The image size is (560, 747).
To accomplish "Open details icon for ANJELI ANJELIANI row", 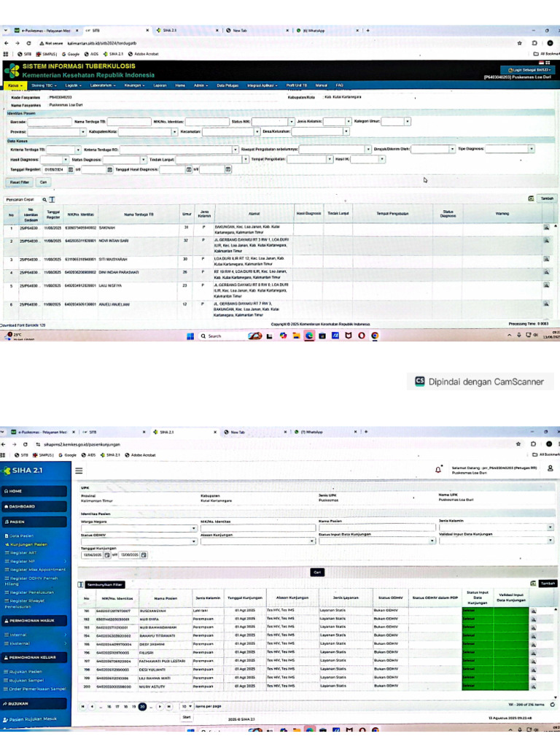I will [546, 304].
